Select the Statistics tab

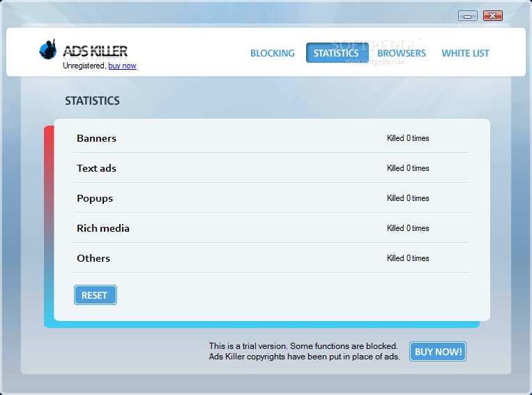(x=337, y=52)
